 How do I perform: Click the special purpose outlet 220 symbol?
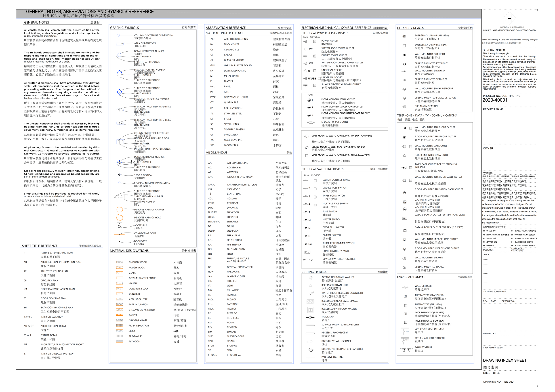click(311, 123)
